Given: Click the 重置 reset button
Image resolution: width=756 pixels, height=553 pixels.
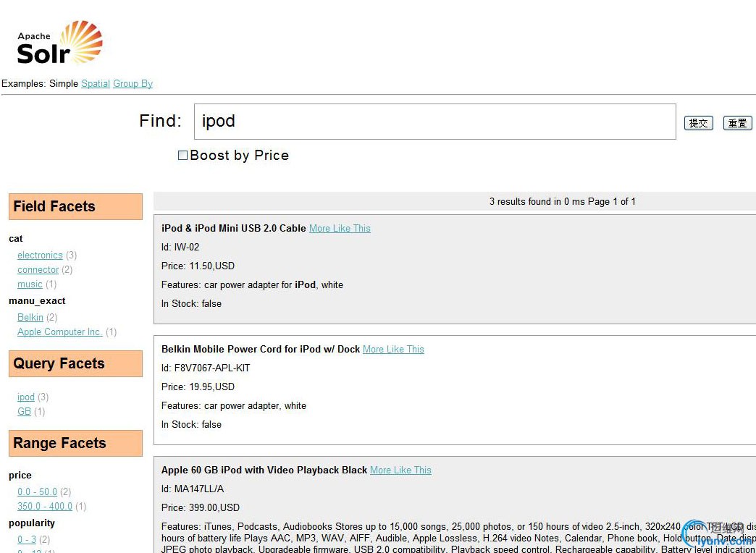Looking at the screenshot, I should [x=737, y=123].
